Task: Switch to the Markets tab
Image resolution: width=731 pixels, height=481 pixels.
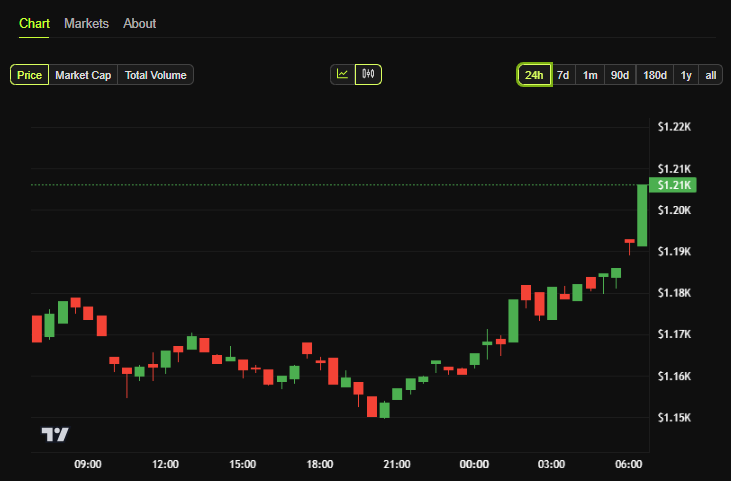Action: coord(86,24)
